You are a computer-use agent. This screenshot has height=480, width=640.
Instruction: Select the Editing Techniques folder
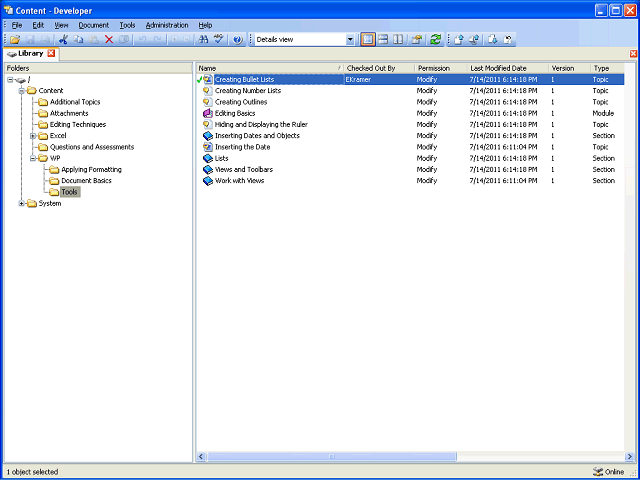(x=78, y=124)
